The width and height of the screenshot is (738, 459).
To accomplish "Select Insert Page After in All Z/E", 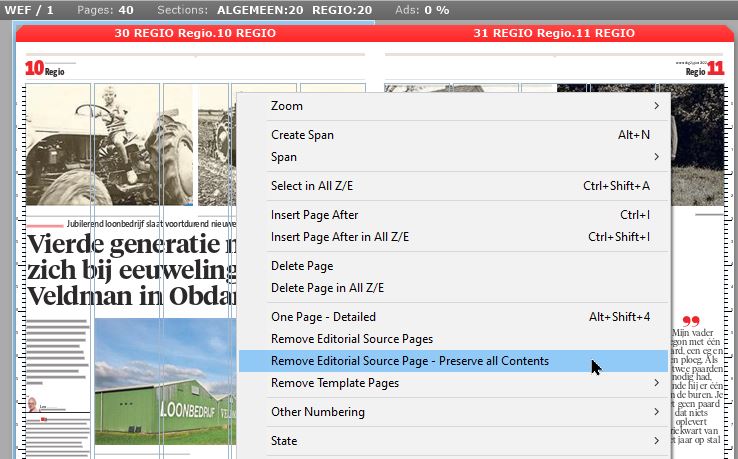I will (x=339, y=237).
